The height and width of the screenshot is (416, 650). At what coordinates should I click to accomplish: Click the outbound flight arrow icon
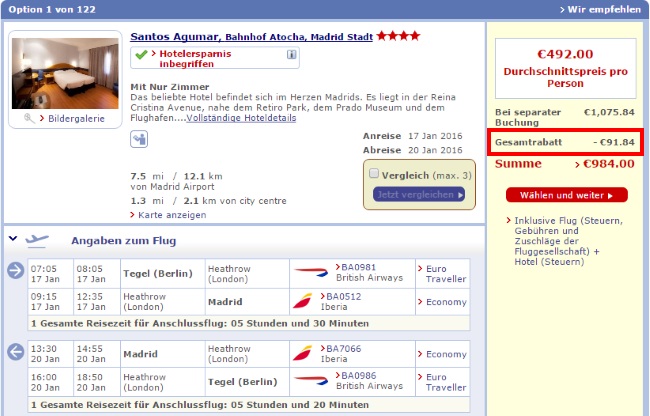click(16, 271)
